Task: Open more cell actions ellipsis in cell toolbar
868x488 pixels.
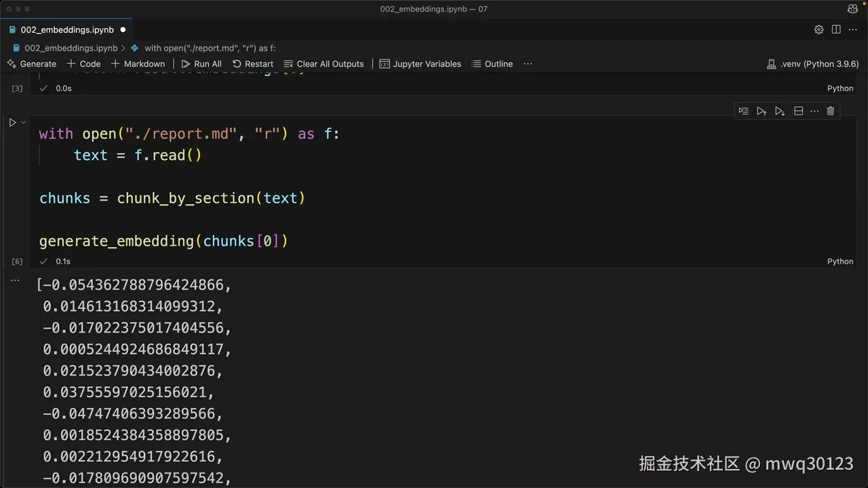Action: pyautogui.click(x=814, y=111)
